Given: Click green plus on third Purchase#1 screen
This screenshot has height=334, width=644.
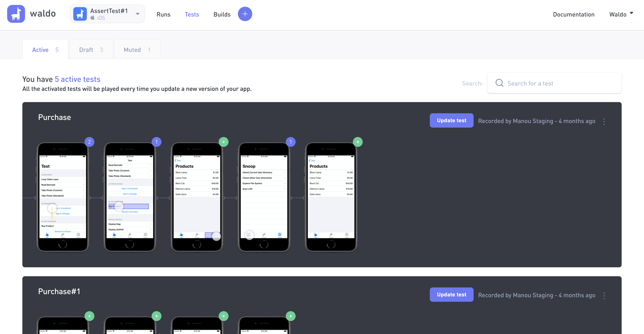Looking at the screenshot, I should pos(224,316).
